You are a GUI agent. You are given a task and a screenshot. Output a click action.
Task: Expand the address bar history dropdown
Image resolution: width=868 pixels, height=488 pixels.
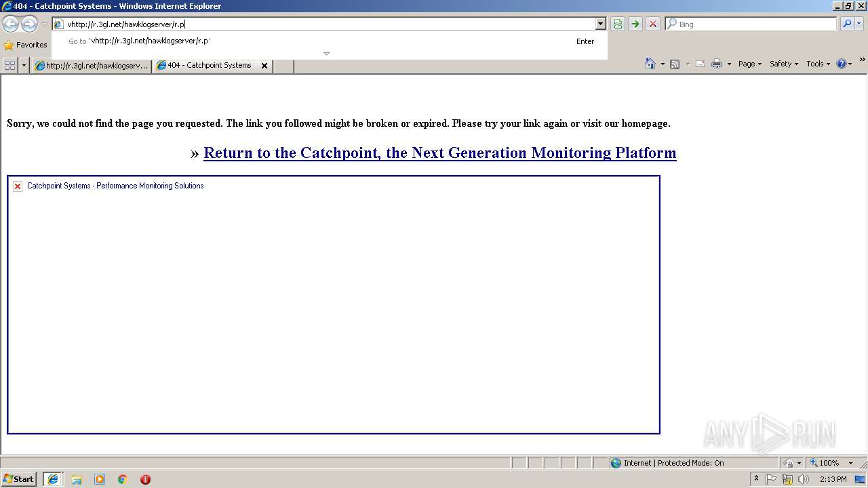click(600, 24)
